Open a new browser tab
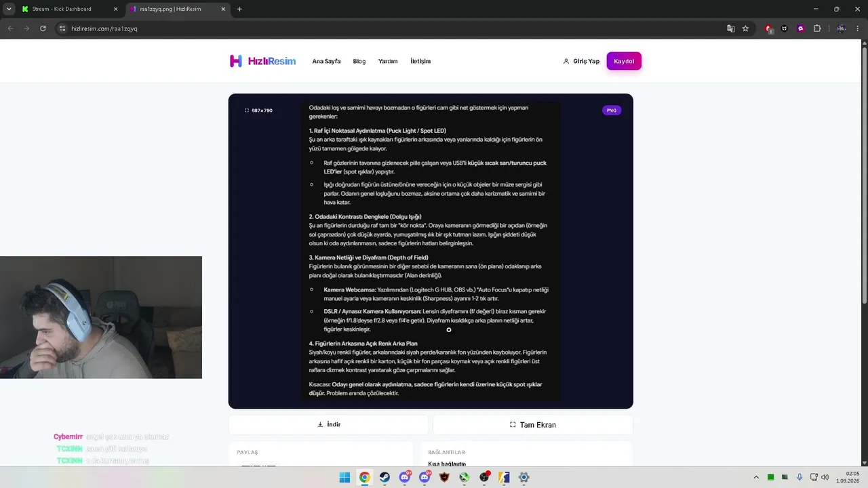This screenshot has width=868, height=488. [x=239, y=9]
